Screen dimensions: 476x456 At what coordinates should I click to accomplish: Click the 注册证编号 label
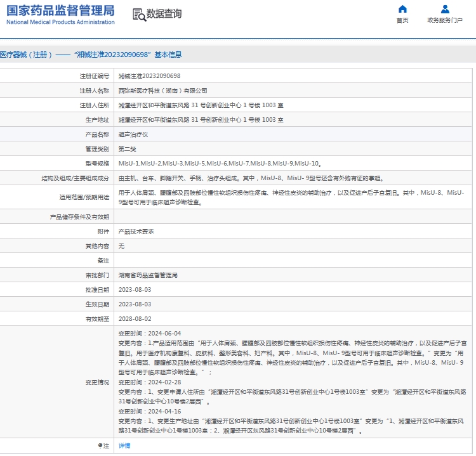[94, 76]
